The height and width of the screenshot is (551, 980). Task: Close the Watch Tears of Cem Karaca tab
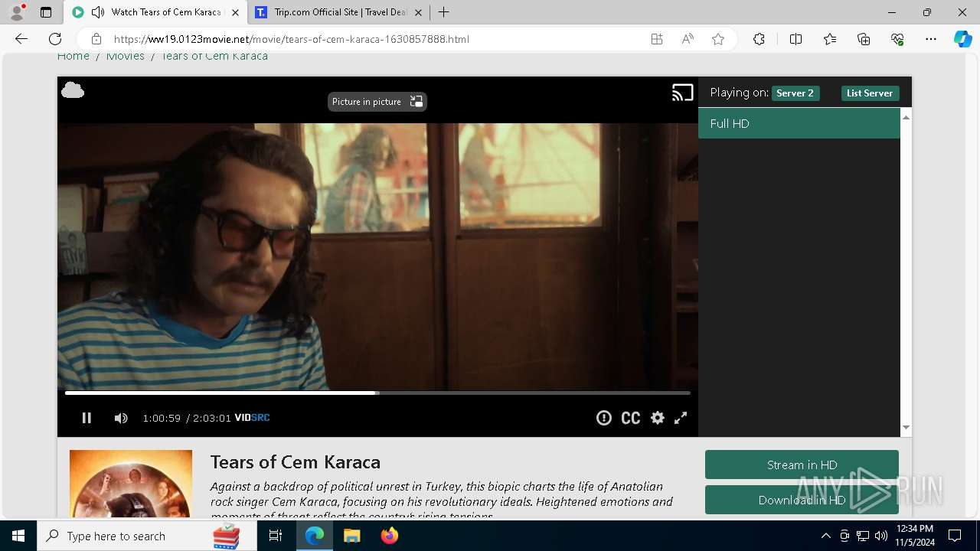[235, 12]
